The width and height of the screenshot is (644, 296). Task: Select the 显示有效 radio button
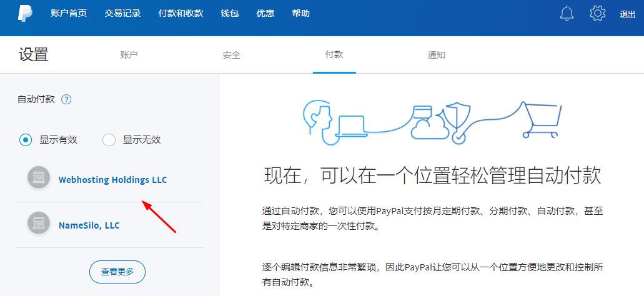26,141
